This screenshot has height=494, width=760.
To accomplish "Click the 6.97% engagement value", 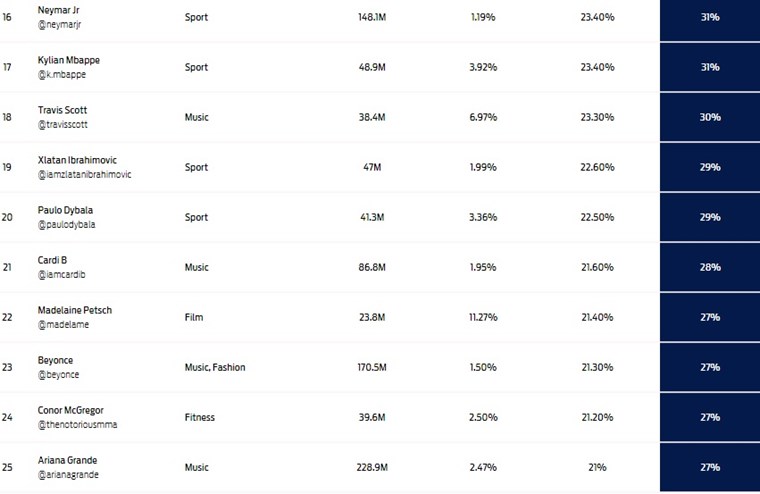I will coord(483,117).
